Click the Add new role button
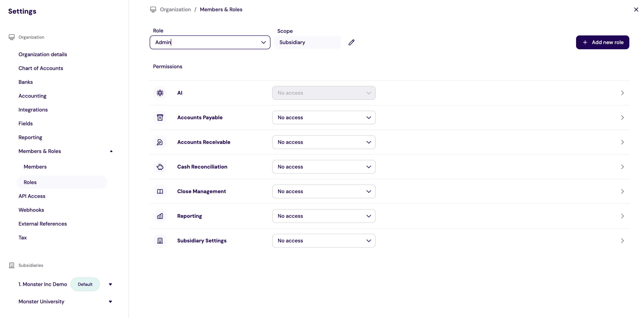Image resolution: width=644 pixels, height=318 pixels. pyautogui.click(x=602, y=42)
